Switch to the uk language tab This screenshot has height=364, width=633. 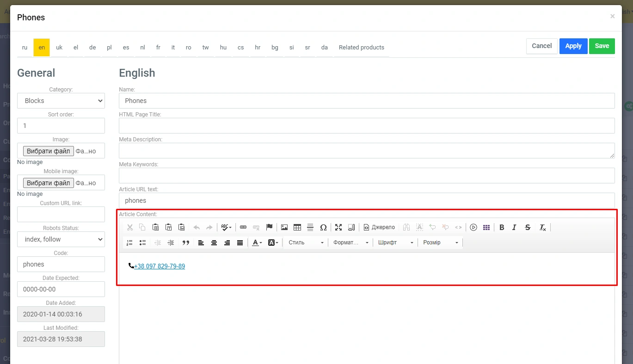(x=59, y=48)
